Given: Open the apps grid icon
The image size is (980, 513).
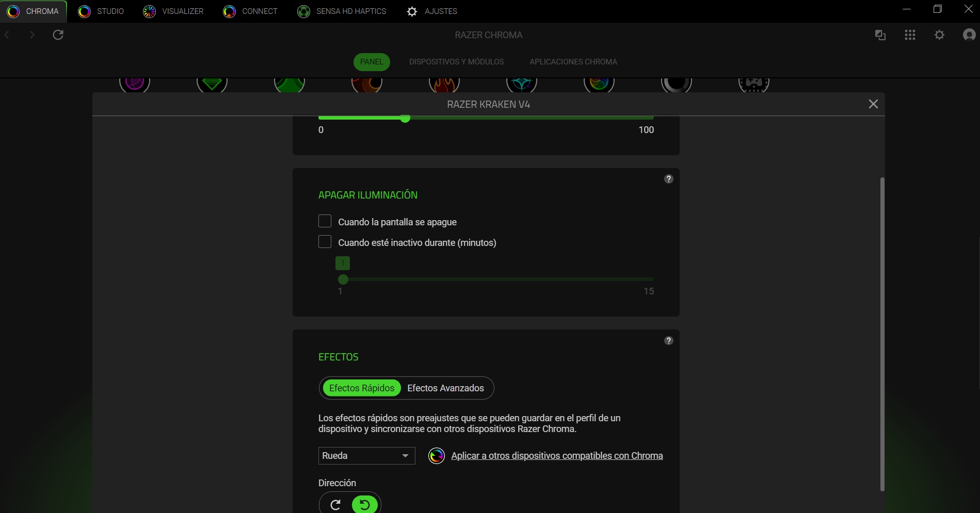Looking at the screenshot, I should coord(910,35).
